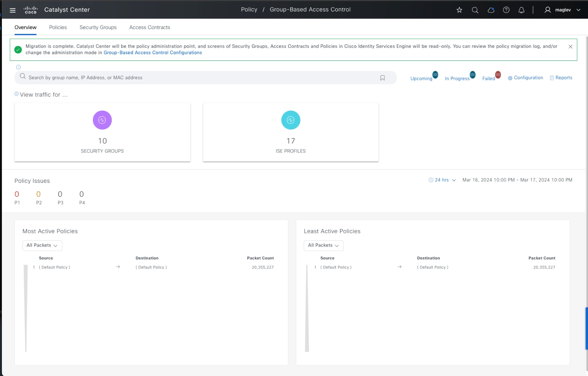Open global search magnifier icon
This screenshot has height=376, width=588.
475,10
